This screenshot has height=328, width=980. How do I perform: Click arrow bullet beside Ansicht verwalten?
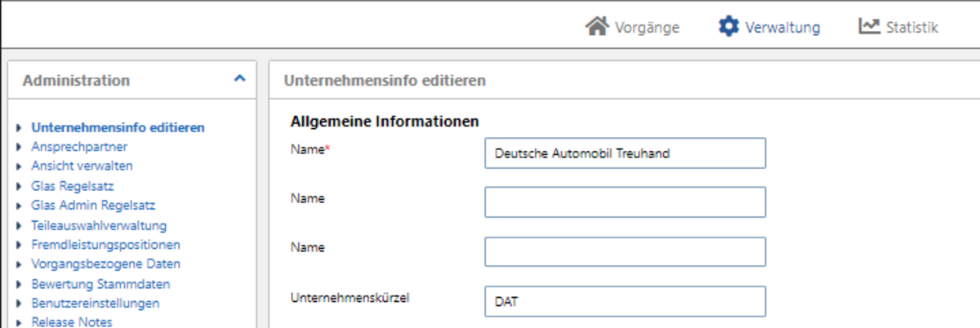coord(18,166)
